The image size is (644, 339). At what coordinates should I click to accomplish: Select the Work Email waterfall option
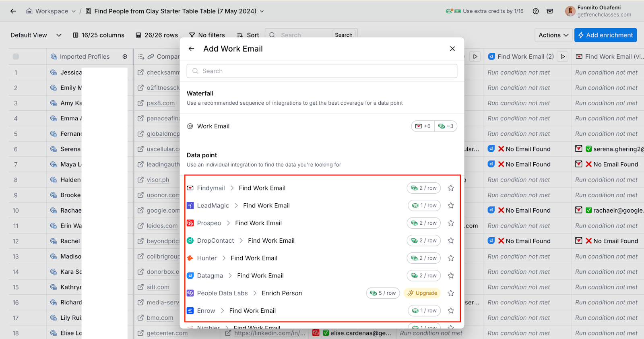(x=322, y=126)
